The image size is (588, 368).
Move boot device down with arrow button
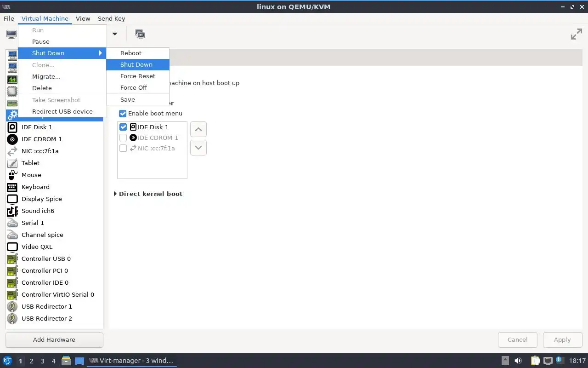pyautogui.click(x=198, y=148)
